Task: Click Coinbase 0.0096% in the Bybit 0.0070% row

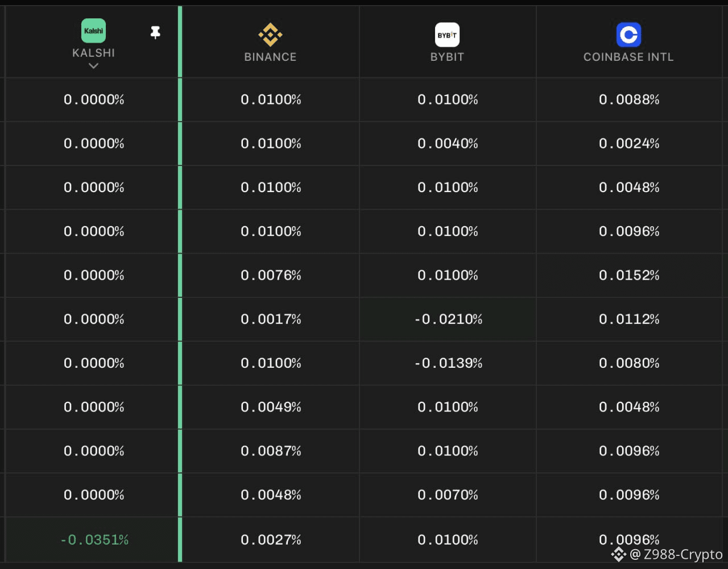Action: tap(629, 495)
